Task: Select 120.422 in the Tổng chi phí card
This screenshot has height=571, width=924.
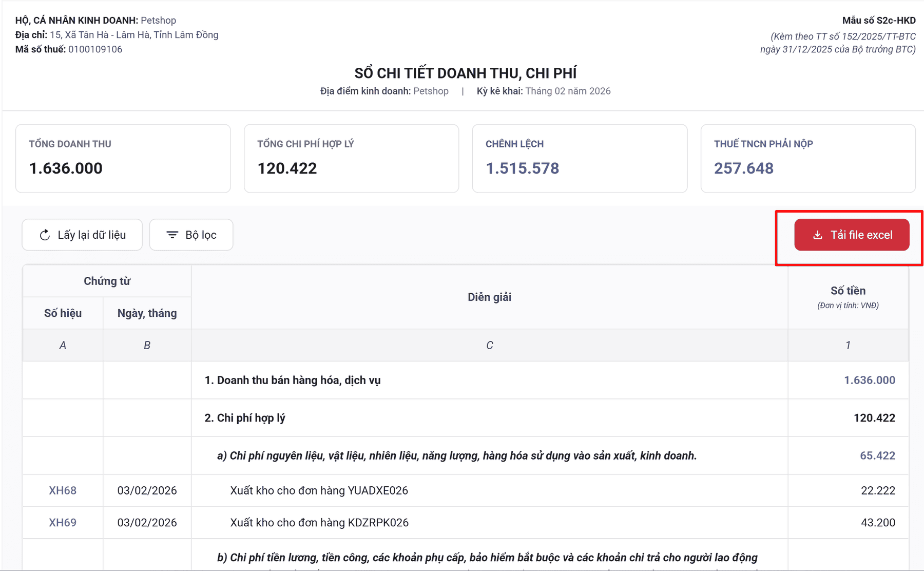Action: pyautogui.click(x=287, y=168)
